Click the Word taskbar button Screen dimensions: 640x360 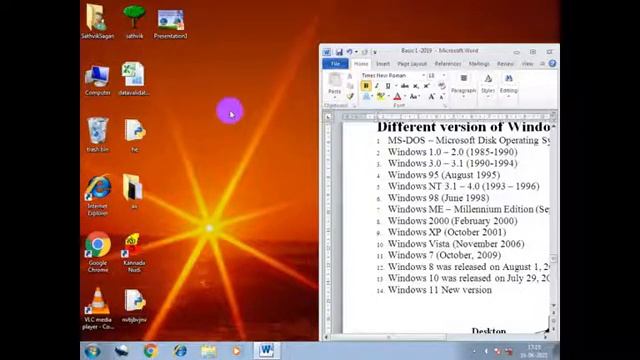pos(267,351)
